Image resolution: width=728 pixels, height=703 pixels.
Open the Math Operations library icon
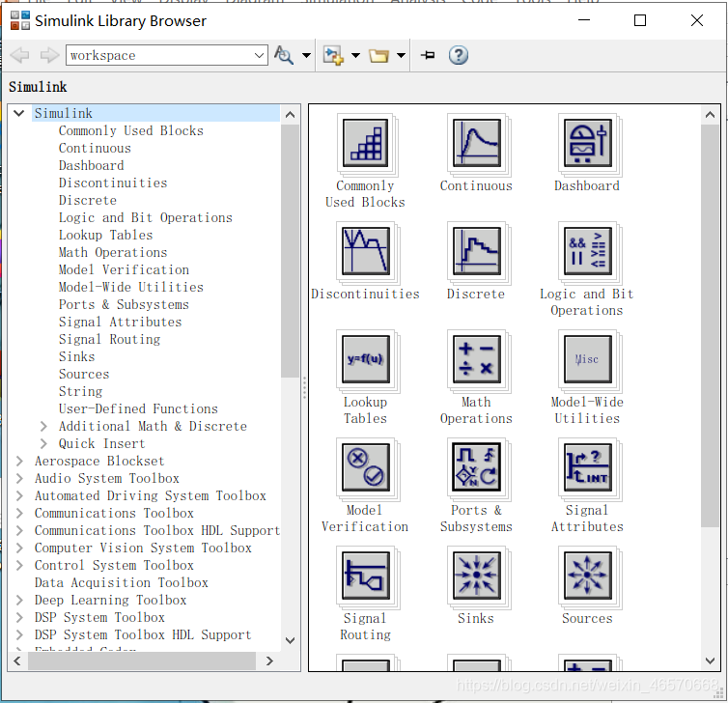pyautogui.click(x=476, y=359)
